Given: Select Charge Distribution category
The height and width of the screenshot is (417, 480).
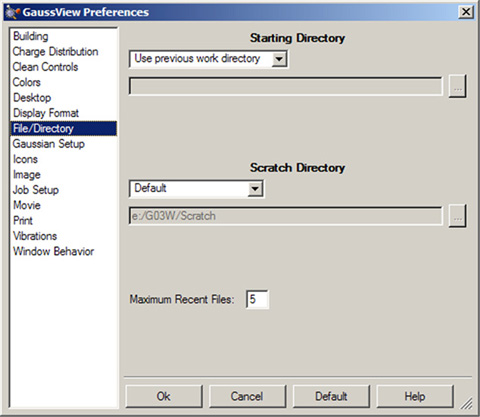Looking at the screenshot, I should pos(55,52).
